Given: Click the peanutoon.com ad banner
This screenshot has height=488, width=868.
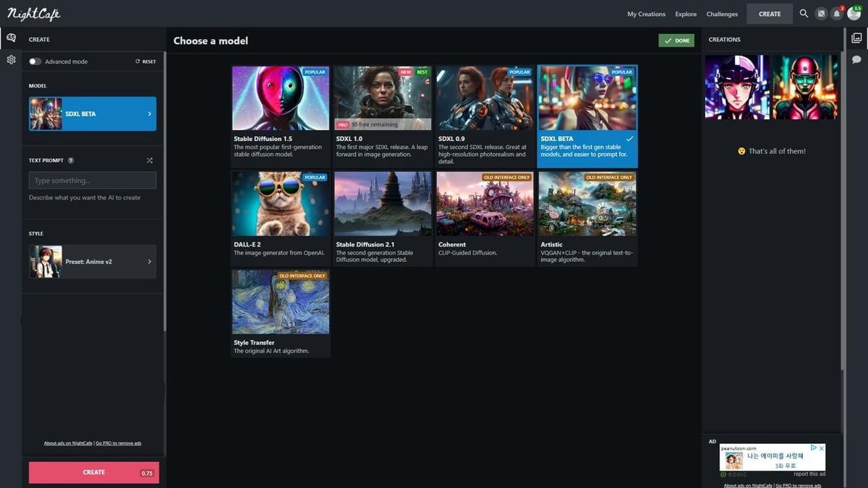Looking at the screenshot, I should (773, 458).
